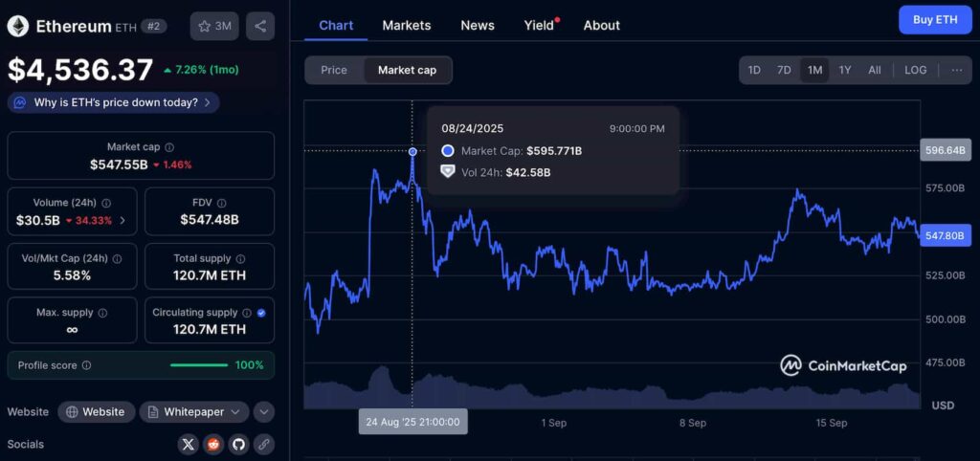Open the Yield tab
This screenshot has width=980, height=461.
point(539,25)
